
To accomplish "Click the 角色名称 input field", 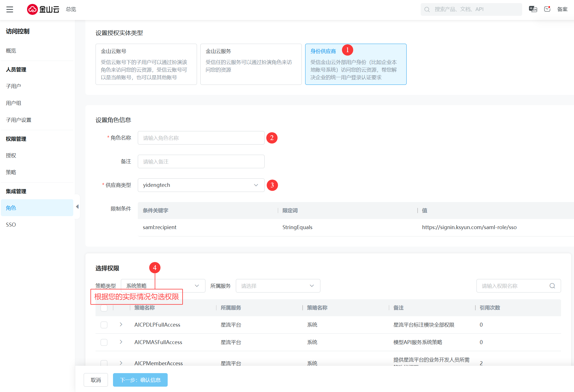I will click(x=201, y=138).
